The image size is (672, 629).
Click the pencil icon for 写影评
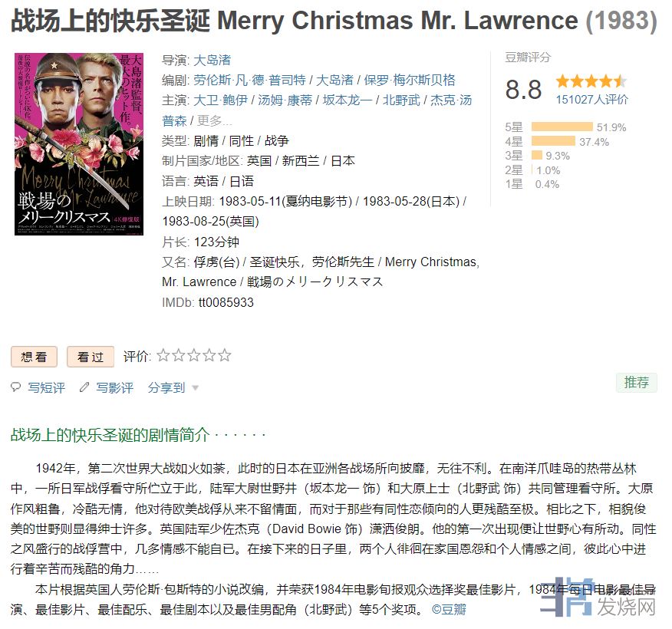coord(84,387)
